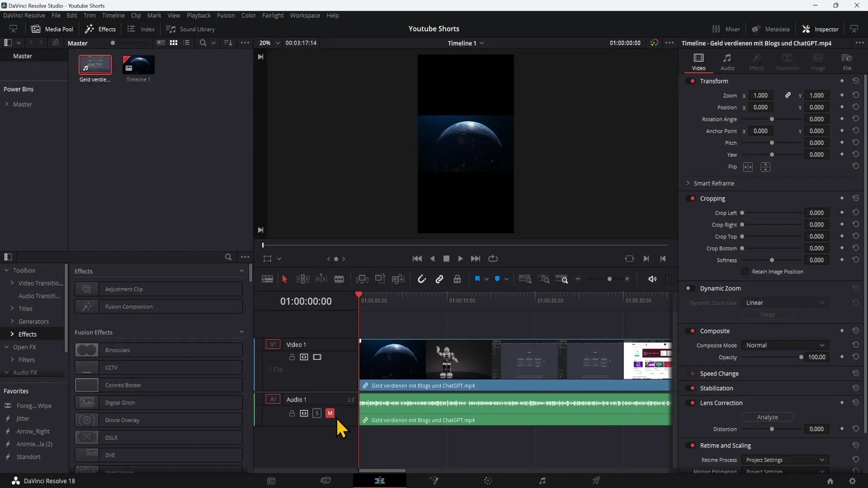Click the Fusion page icon in toolbar
Screen dimensions: 868x488
(434, 481)
